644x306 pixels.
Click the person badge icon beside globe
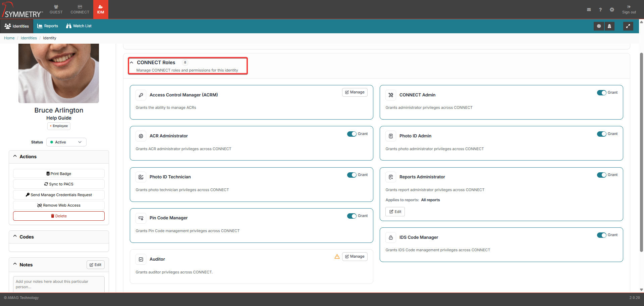[609, 26]
